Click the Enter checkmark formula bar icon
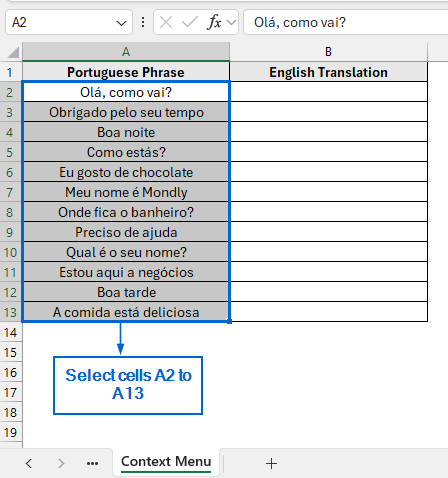 tap(190, 23)
